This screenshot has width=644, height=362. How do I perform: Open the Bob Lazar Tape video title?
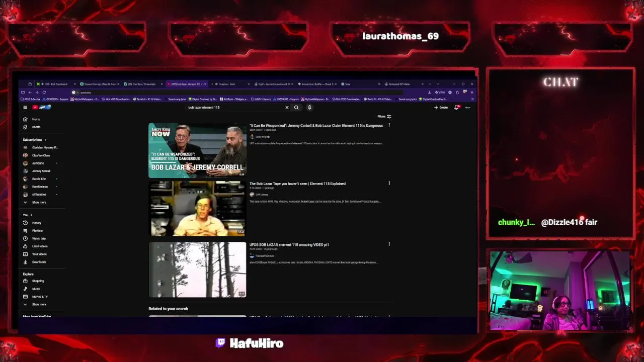(x=297, y=184)
